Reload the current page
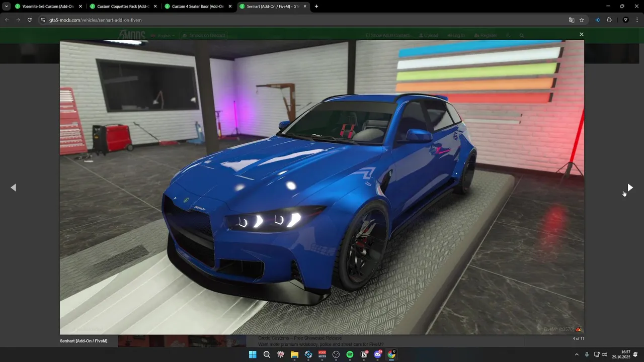 click(29, 20)
